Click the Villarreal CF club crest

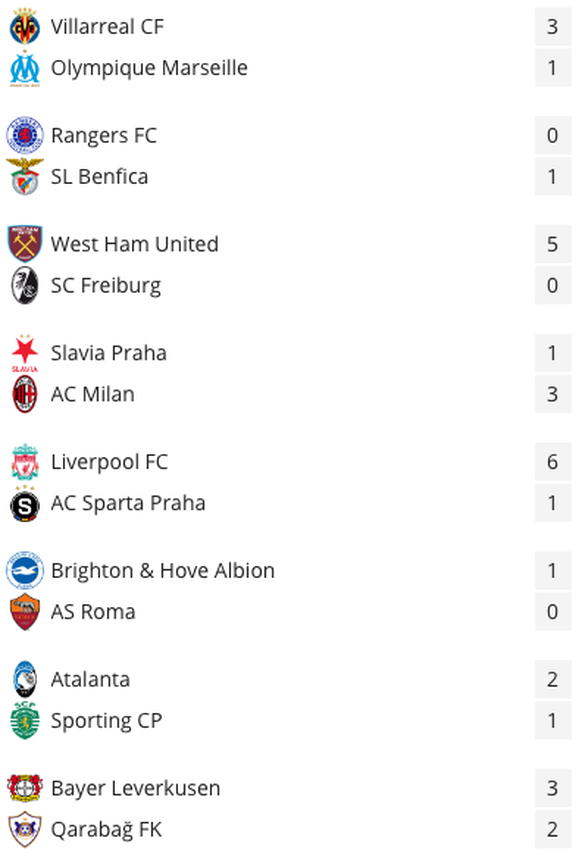coord(25,27)
